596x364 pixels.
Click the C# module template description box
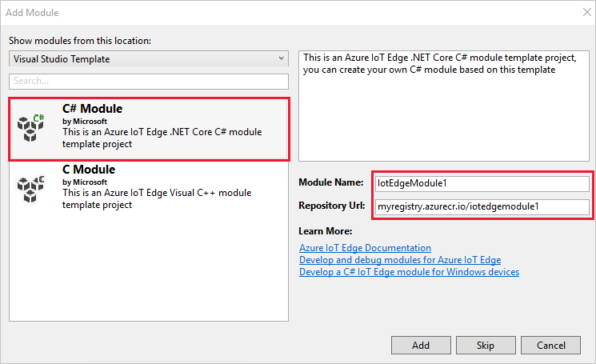[x=443, y=106]
